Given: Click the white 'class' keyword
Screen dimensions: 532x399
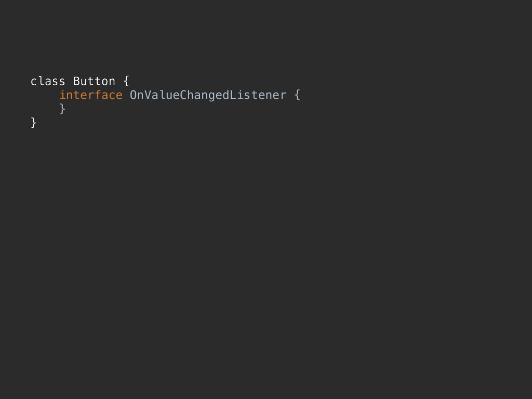Looking at the screenshot, I should coord(48,81).
